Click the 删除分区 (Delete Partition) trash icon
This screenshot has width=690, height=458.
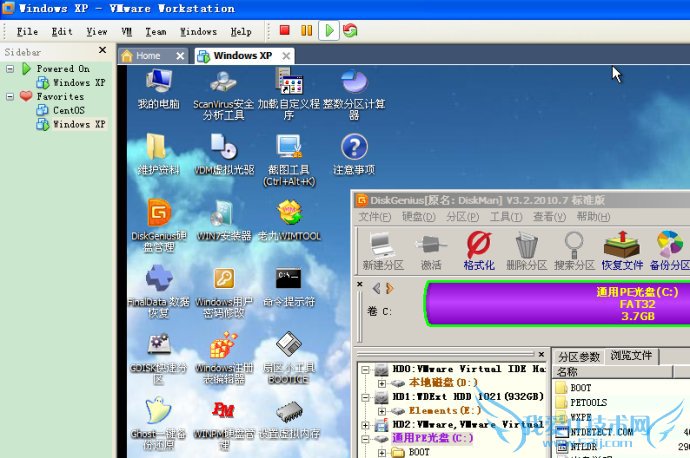coord(526,250)
